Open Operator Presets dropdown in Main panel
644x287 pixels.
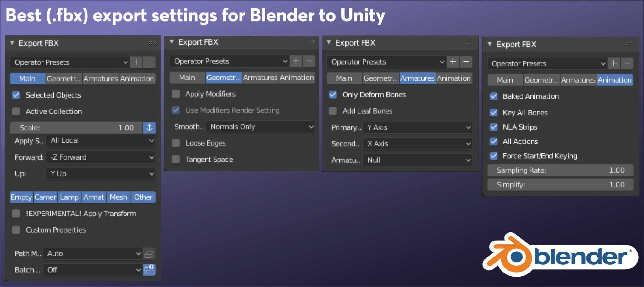click(70, 62)
